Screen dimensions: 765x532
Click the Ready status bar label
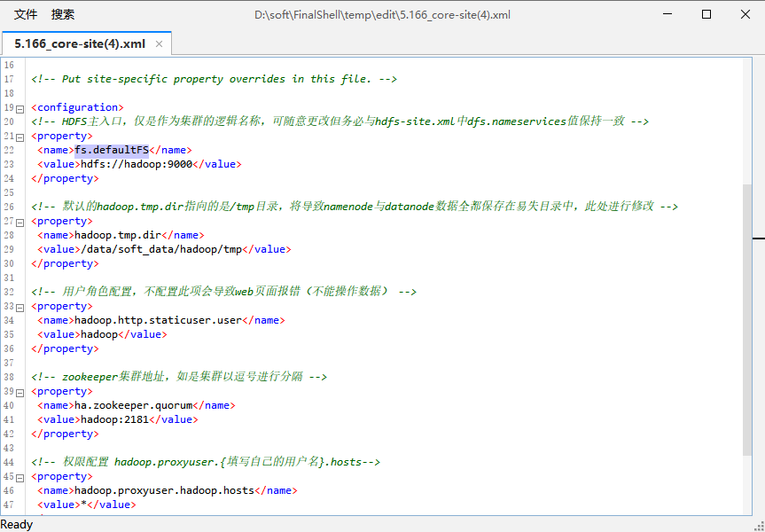[x=17, y=524]
